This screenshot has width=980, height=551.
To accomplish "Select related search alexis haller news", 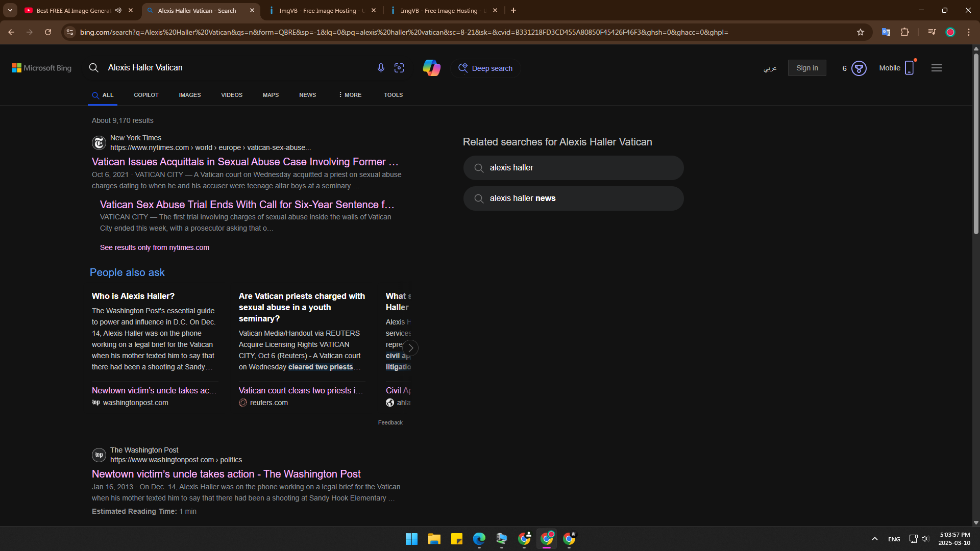I will [573, 198].
